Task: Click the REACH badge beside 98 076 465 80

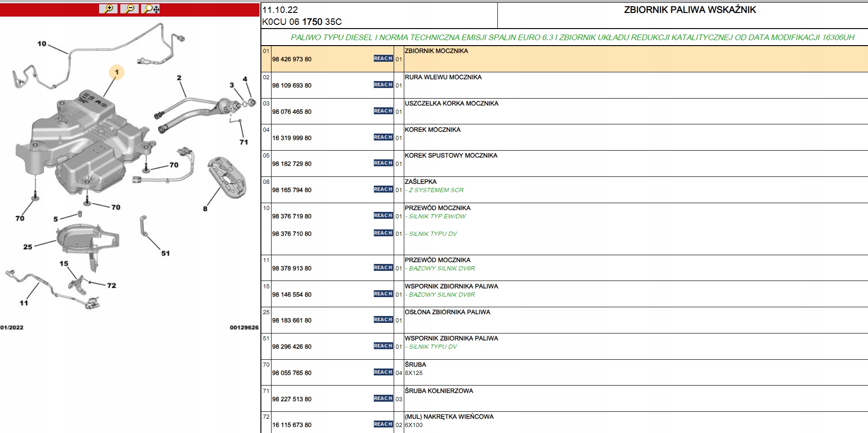Action: 383,111
